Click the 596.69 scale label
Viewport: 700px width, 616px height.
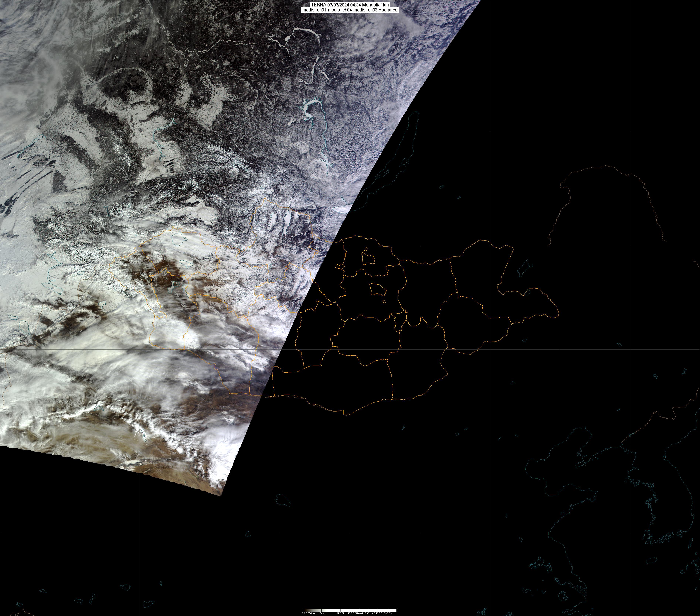pos(359,613)
